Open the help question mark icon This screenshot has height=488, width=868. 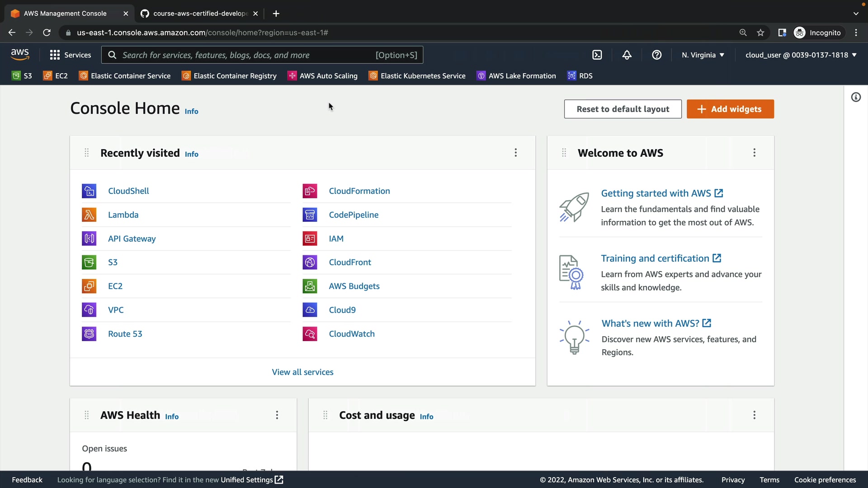click(x=656, y=55)
